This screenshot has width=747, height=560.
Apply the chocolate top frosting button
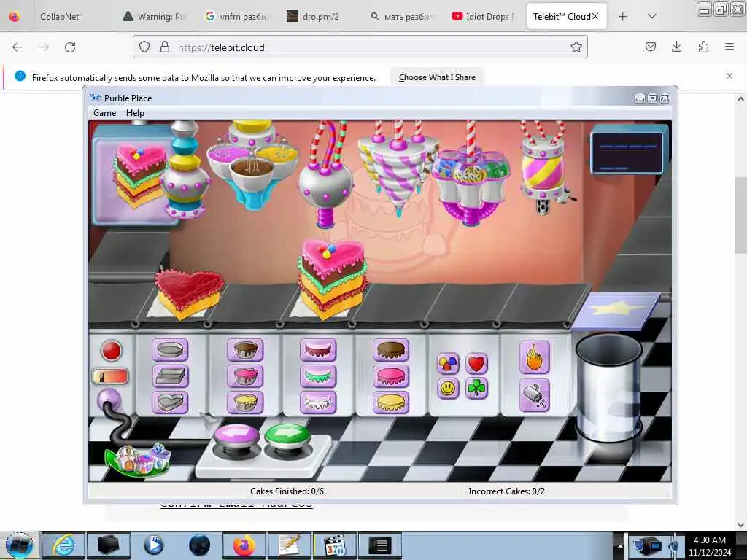click(391, 350)
